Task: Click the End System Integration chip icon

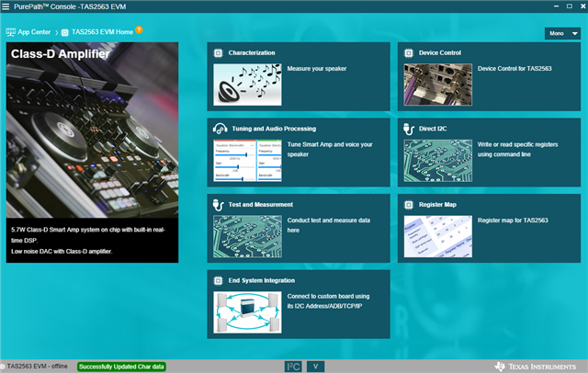Action: (218, 281)
